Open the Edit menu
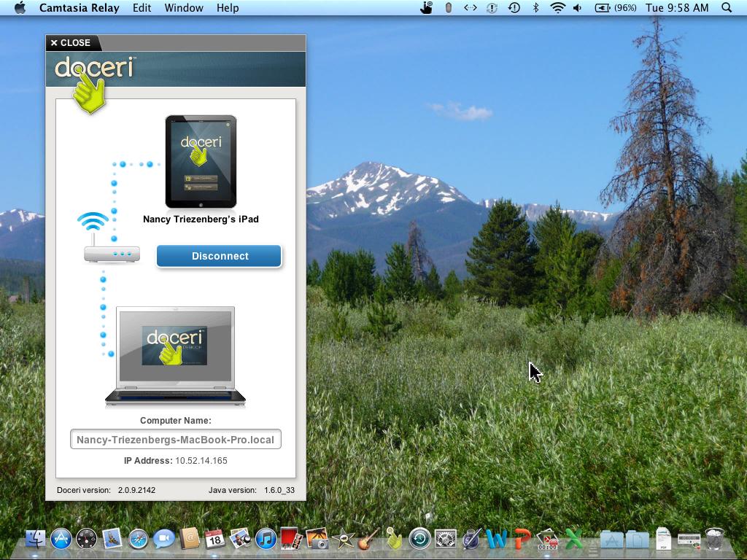Screen dimensions: 747x560 [142, 7]
